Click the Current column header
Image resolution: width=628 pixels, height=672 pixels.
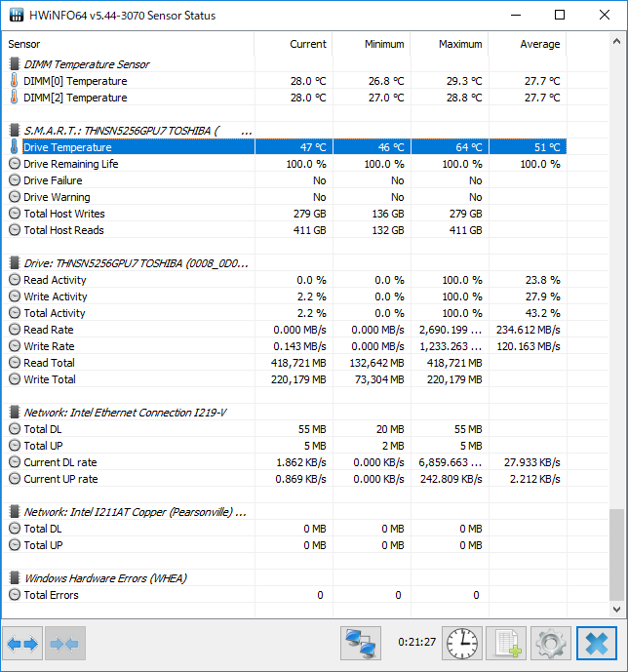[294, 44]
